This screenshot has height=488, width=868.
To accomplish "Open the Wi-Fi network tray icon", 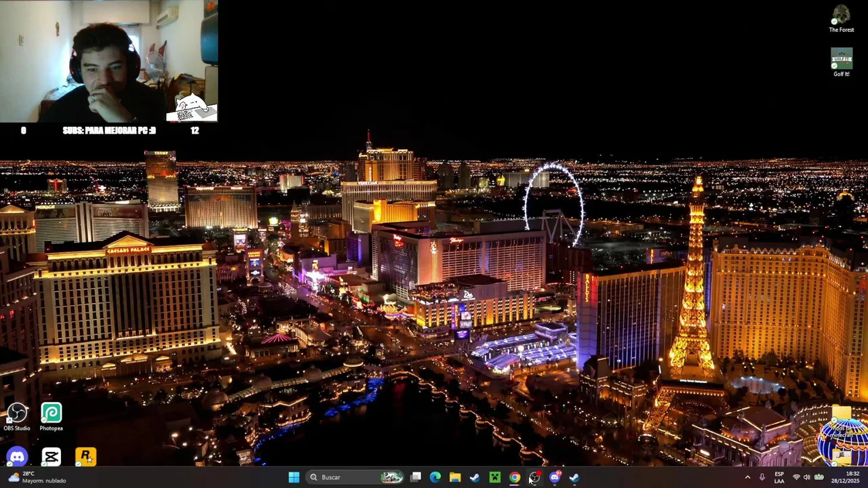I will [x=796, y=477].
